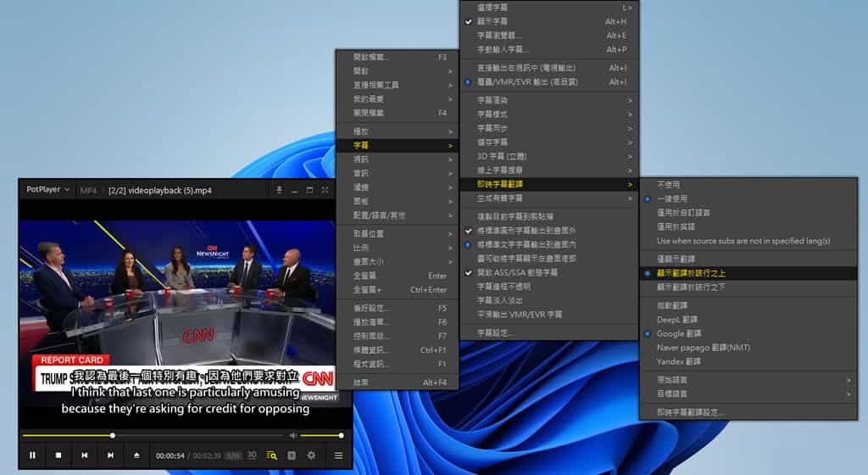Select the 不使用 translation option
The height and width of the screenshot is (475, 868).
tap(748, 184)
